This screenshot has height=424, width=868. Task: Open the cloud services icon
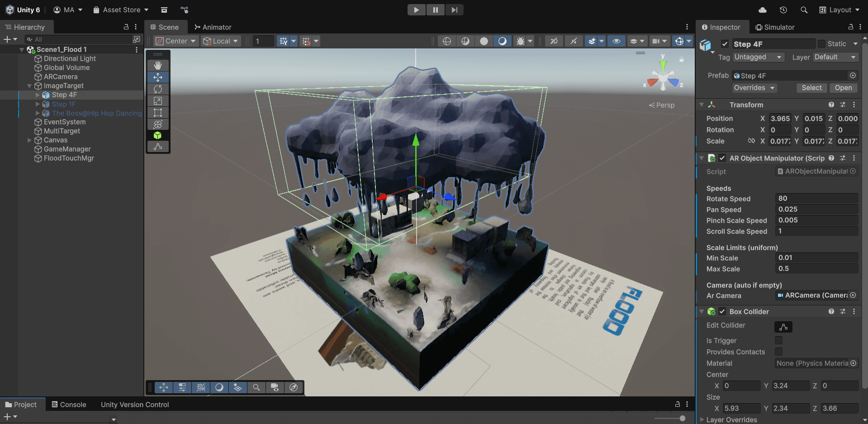pos(763,10)
